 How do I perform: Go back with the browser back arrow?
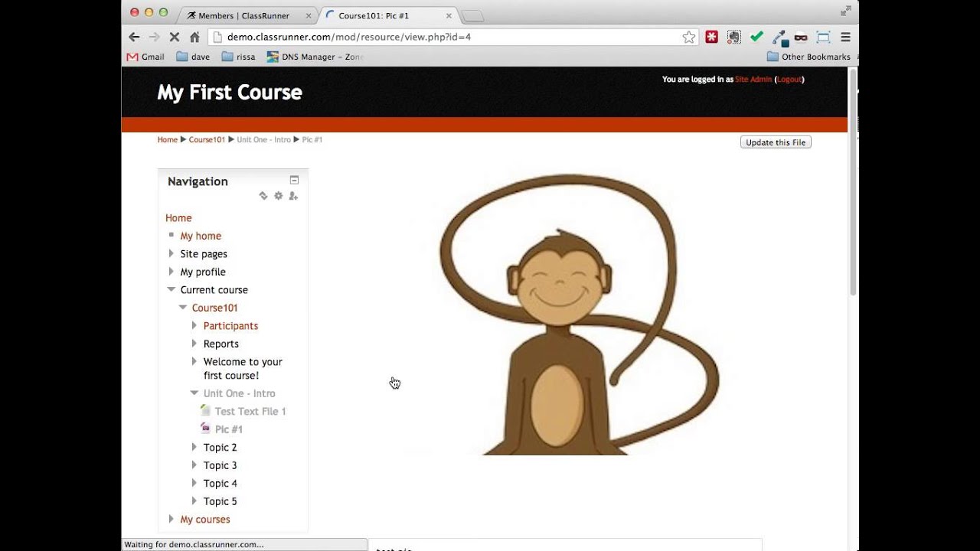pos(134,37)
